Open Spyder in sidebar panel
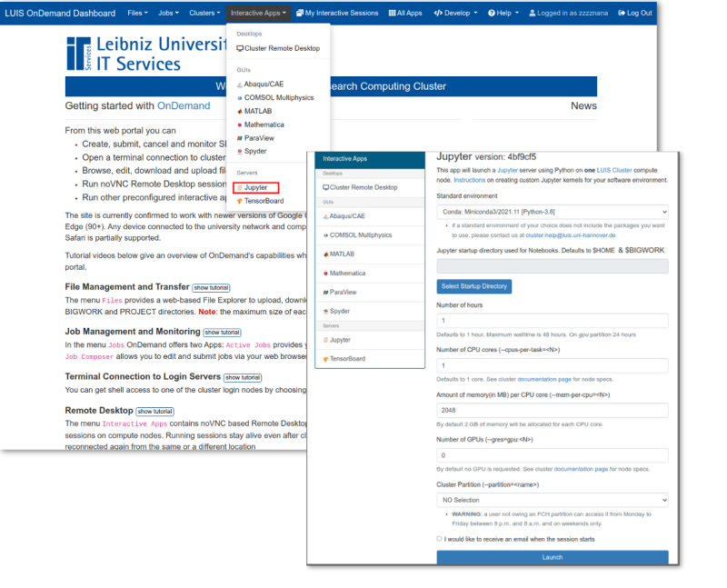The image size is (727, 588). pyautogui.click(x=370, y=311)
